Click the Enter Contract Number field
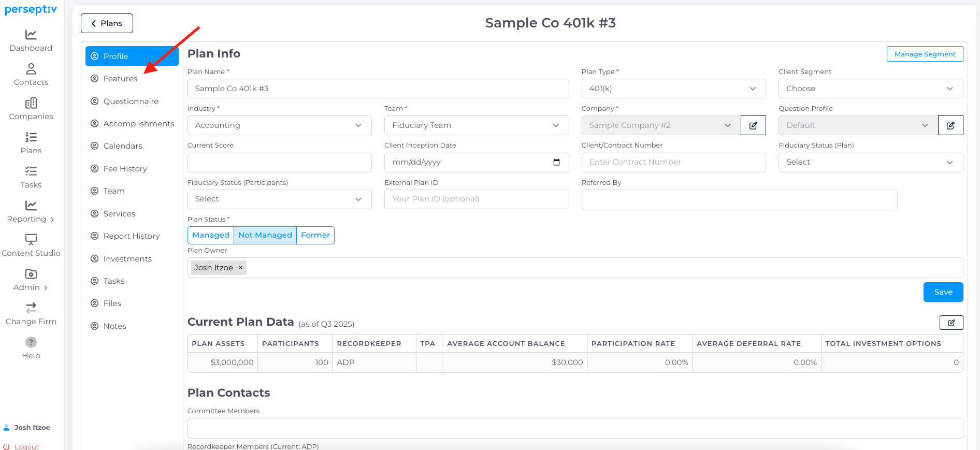 point(673,163)
